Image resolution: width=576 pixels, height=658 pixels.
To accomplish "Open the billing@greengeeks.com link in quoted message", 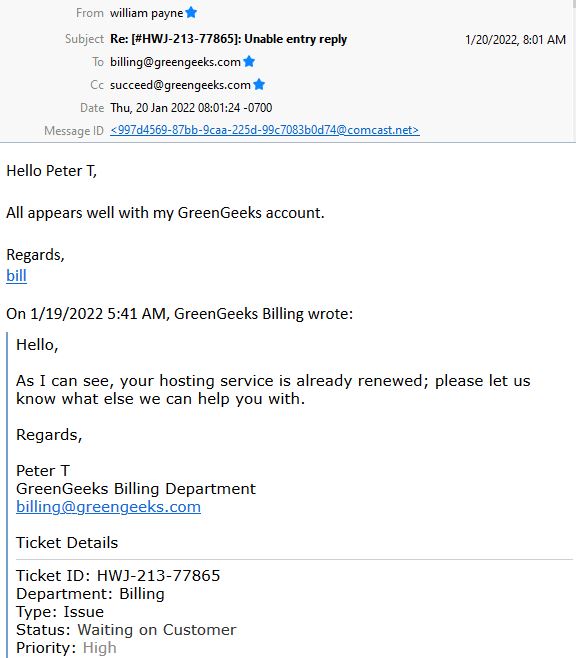I will coord(108,507).
